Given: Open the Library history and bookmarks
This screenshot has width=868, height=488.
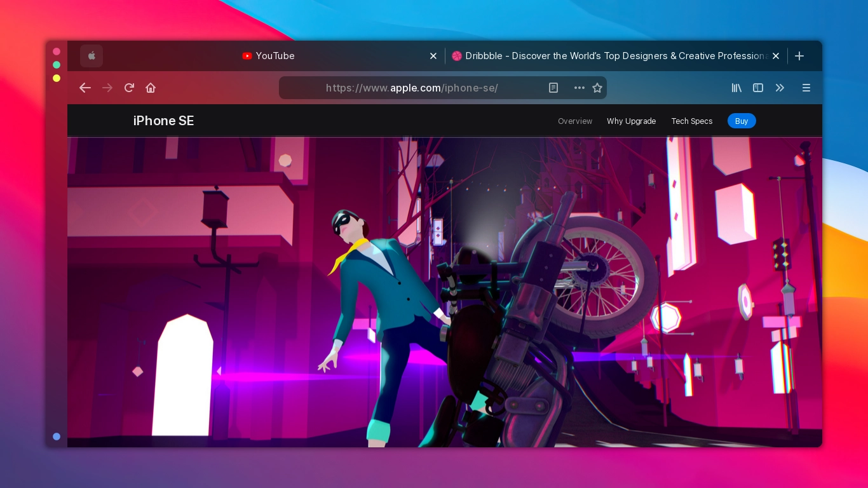Looking at the screenshot, I should coord(736,88).
